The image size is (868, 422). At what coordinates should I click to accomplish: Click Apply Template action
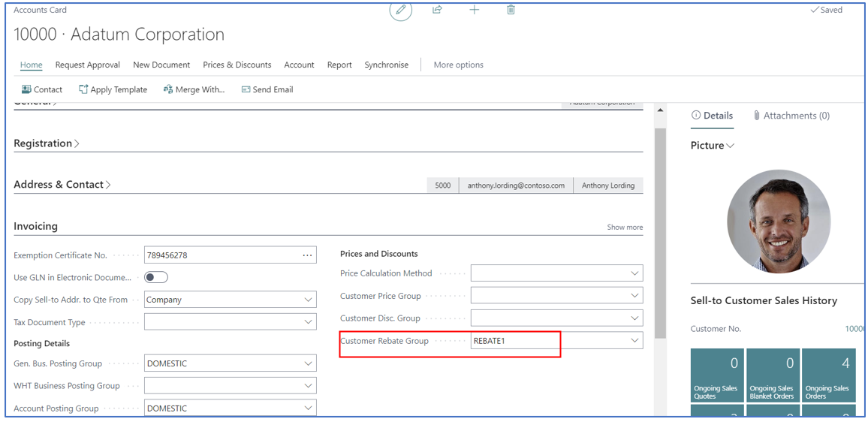click(x=113, y=89)
